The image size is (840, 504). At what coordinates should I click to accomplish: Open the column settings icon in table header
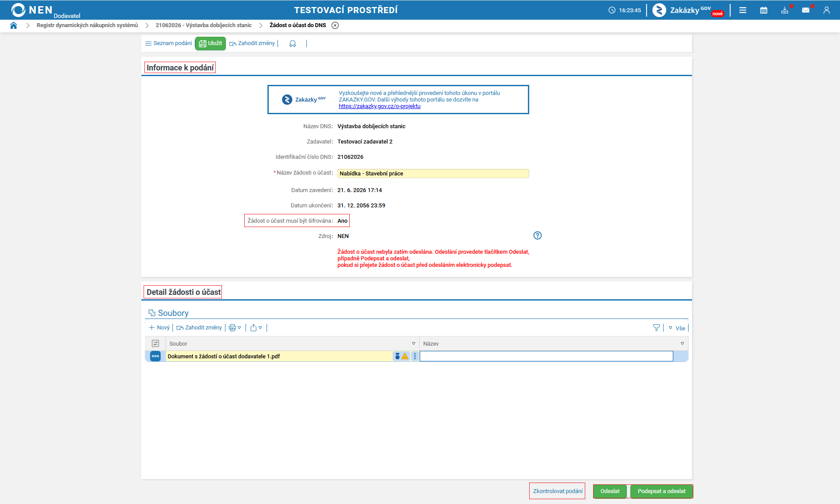coord(155,343)
